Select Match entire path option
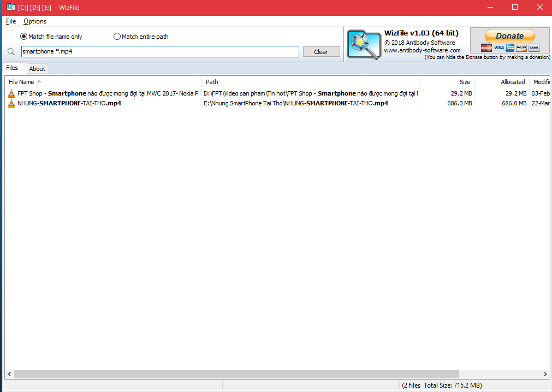 (141, 37)
